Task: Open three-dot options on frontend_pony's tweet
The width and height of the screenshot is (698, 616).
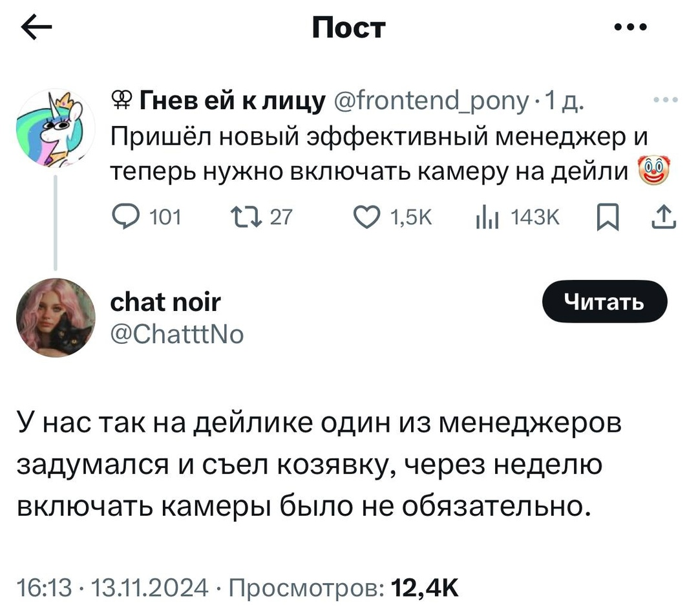Action: coord(666,100)
